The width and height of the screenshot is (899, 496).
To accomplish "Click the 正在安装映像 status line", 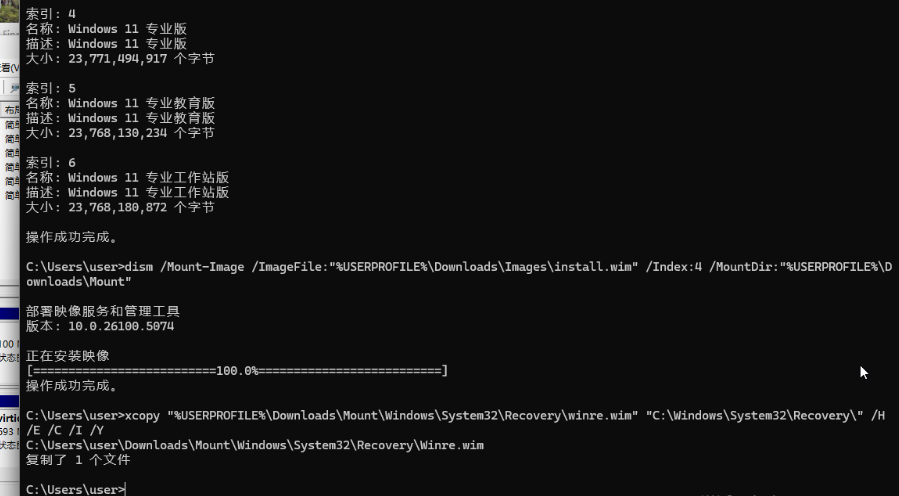I will click(68, 356).
